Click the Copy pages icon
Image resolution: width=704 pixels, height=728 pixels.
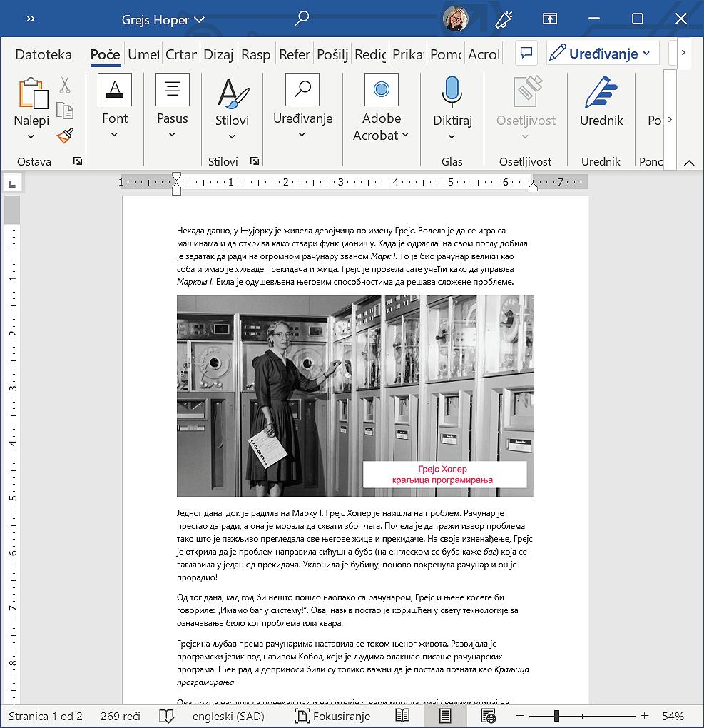coord(65,111)
